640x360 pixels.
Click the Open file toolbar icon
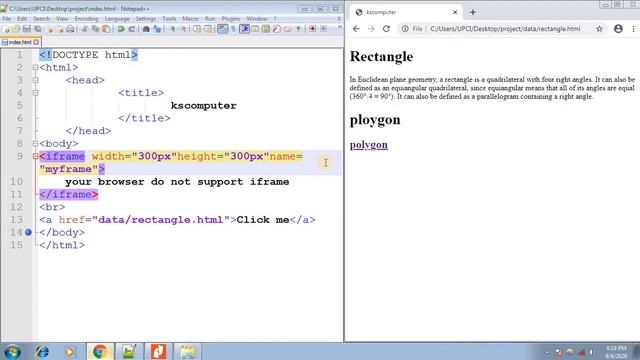(x=16, y=29)
